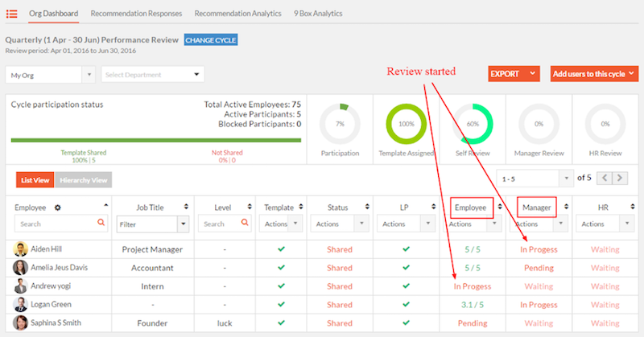644x337 pixels.
Task: Switch to Org Dashboard tab
Action: click(x=53, y=14)
